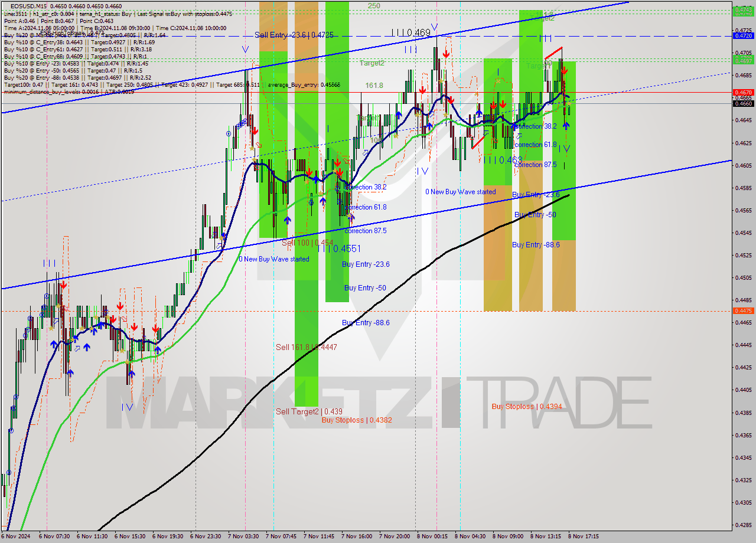Viewport: 756px width, 543px height.
Task: Click the 0.4525 price axis value
Action: (x=742, y=255)
